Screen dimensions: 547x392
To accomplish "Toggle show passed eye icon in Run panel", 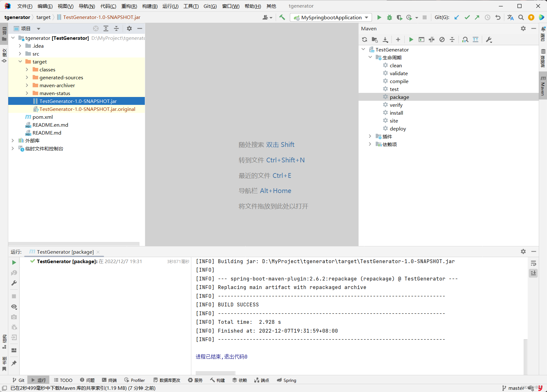I will [x=14, y=307].
